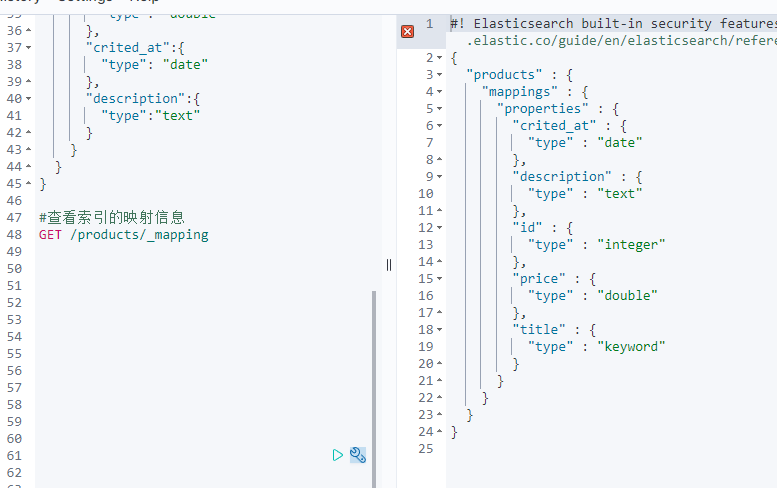Image resolution: width=777 pixels, height=488 pixels.
Task: Click "keyword" value in the response
Action: [x=631, y=347]
